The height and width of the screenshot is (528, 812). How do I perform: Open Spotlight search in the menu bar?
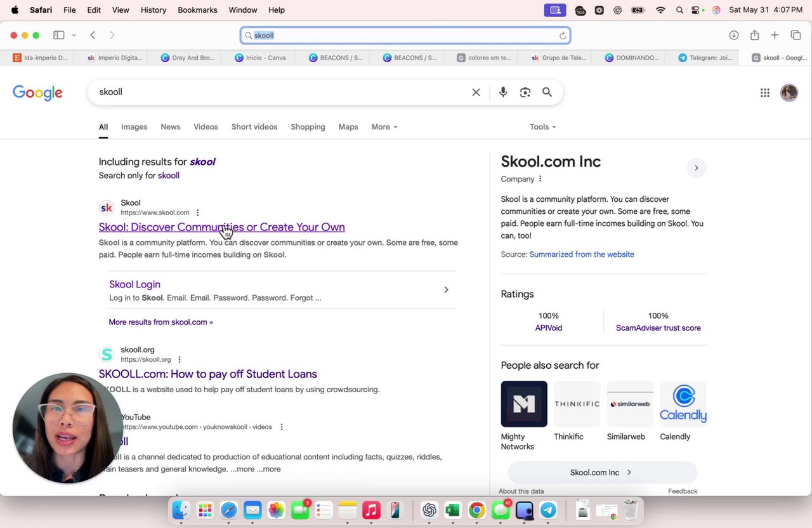pos(679,10)
